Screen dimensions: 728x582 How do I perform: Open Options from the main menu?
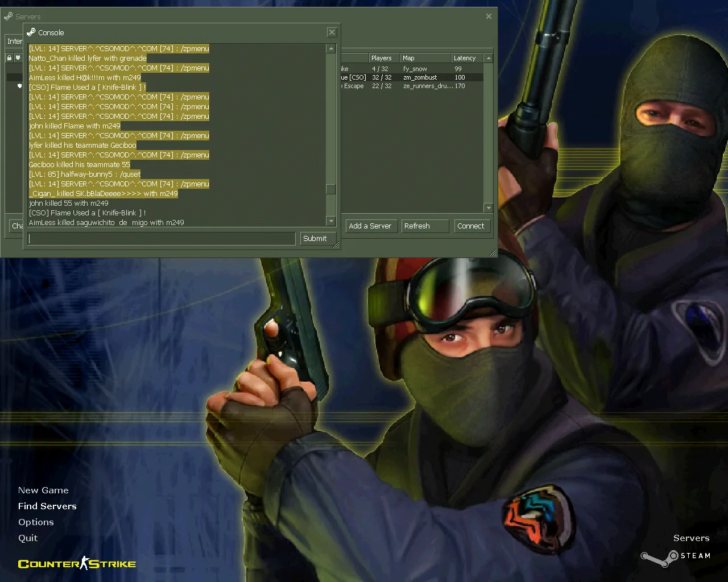point(36,522)
